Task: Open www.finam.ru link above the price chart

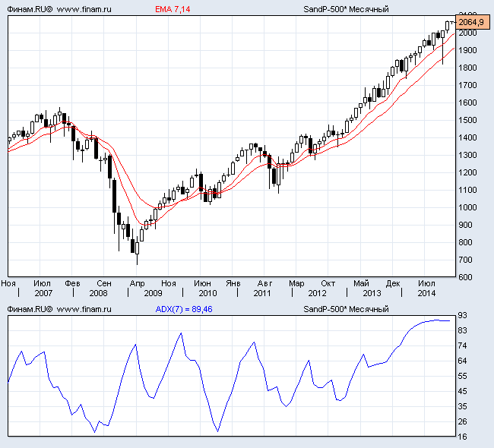Action: (x=84, y=10)
